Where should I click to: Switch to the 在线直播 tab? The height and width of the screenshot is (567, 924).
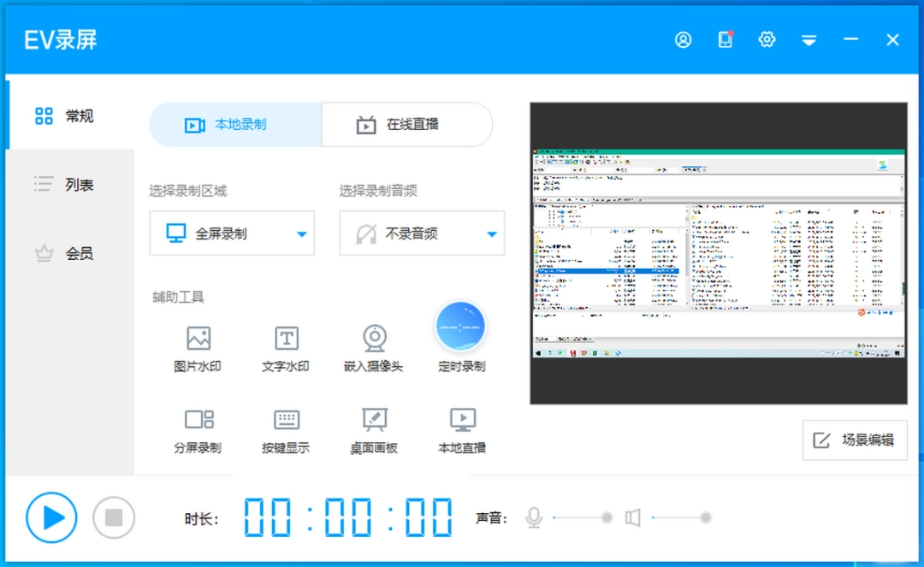(x=406, y=124)
